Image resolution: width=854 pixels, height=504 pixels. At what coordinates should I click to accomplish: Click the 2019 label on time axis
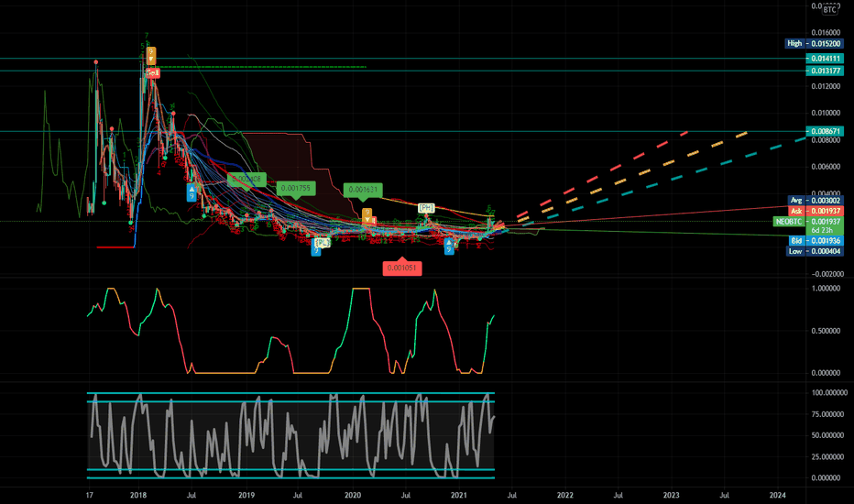(246, 495)
